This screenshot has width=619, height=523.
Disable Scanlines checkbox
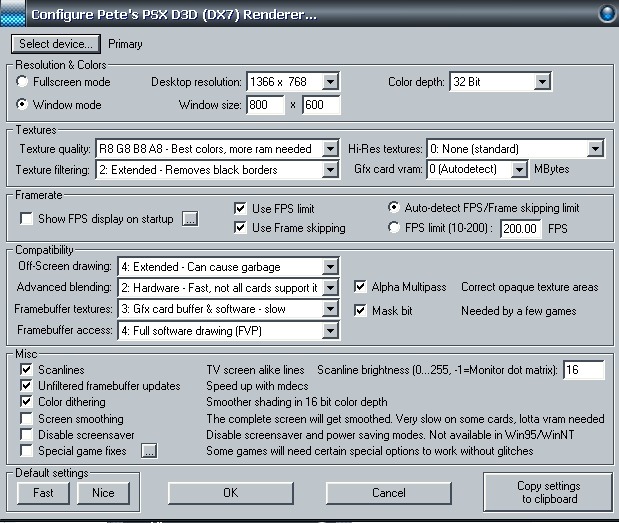click(26, 370)
